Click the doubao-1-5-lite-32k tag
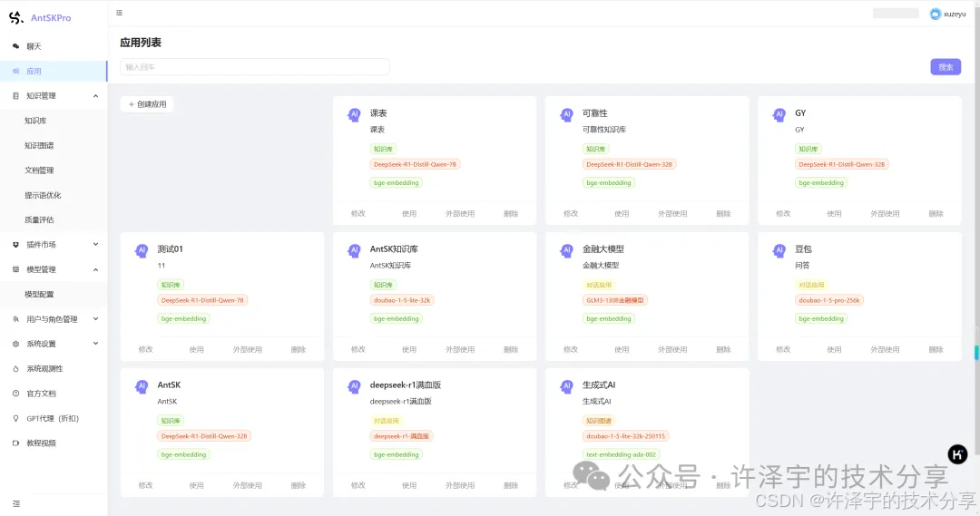The width and height of the screenshot is (980, 516). [402, 300]
